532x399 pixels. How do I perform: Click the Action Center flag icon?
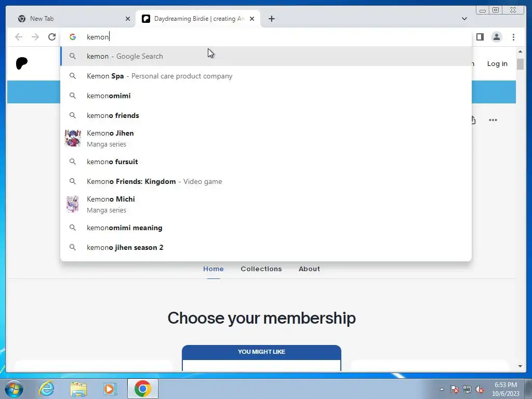tap(455, 389)
